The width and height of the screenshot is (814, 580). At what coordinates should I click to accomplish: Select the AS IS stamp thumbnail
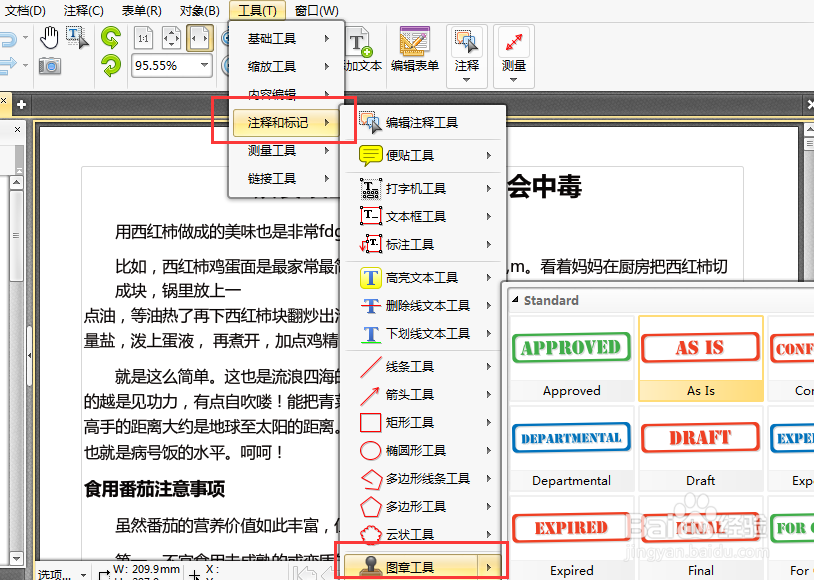click(700, 348)
